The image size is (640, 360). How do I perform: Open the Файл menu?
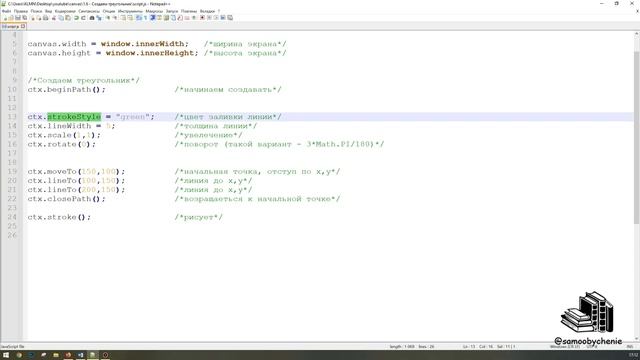(x=7, y=11)
